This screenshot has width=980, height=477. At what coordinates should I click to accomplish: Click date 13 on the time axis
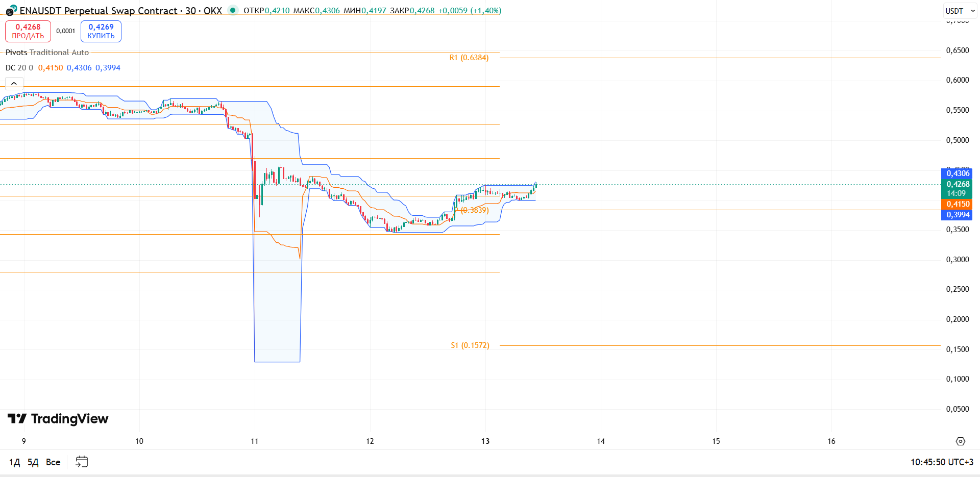pos(485,441)
